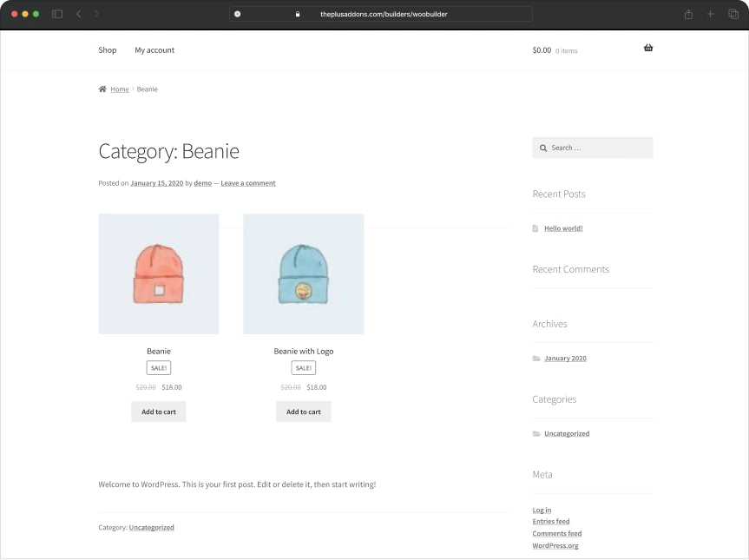The width and height of the screenshot is (749, 560).
Task: Click the folder icon beside January 2020
Action: pos(536,358)
